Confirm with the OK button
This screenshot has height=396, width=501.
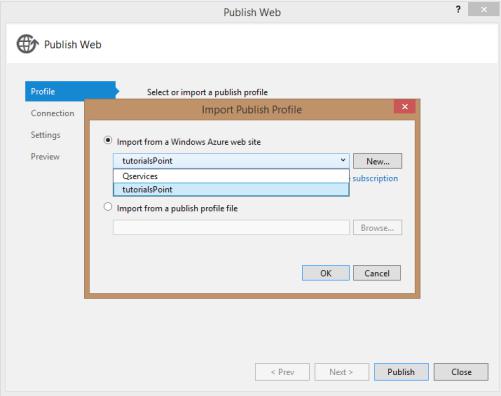326,273
